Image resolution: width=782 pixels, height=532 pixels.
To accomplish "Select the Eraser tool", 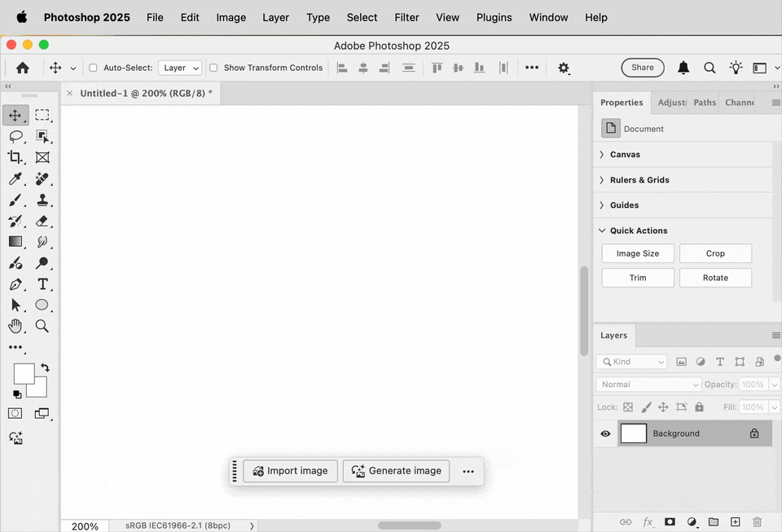I will click(42, 221).
